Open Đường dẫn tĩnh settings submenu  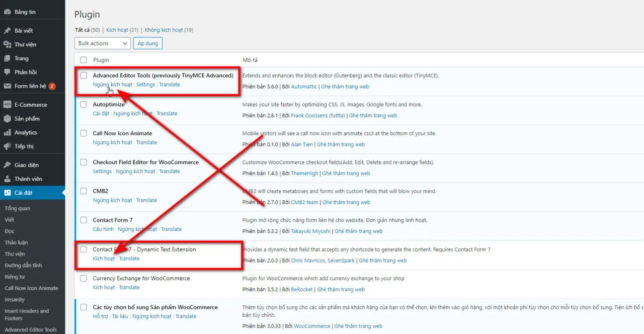tap(23, 265)
